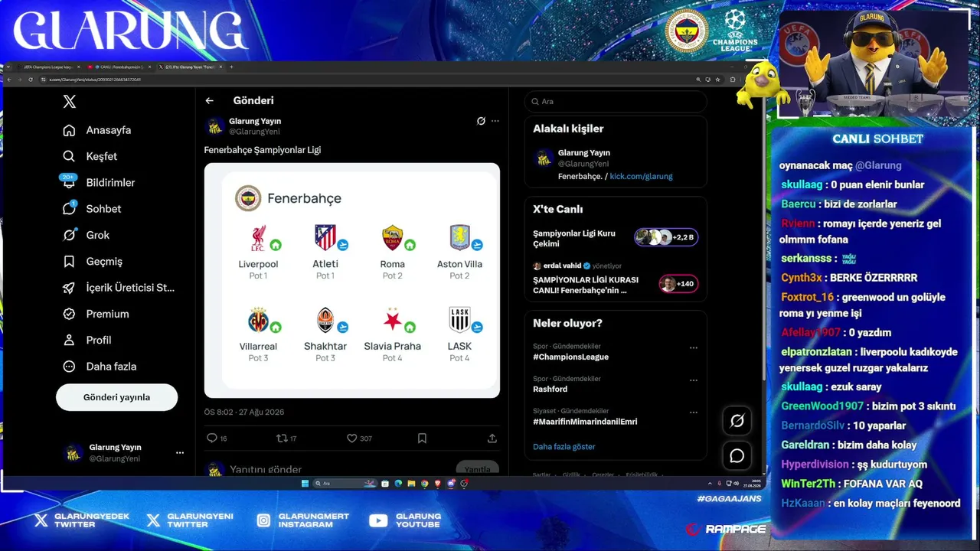Screen dimensions: 980x551
Task: Click the Geçmiş bookmark icon
Action: click(x=70, y=261)
